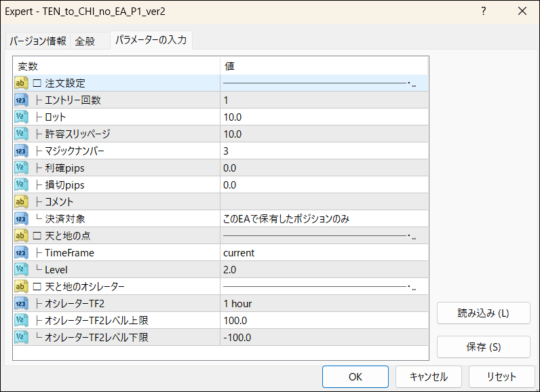Click the ロット value field 10.0
The image size is (540, 392).
(324, 117)
